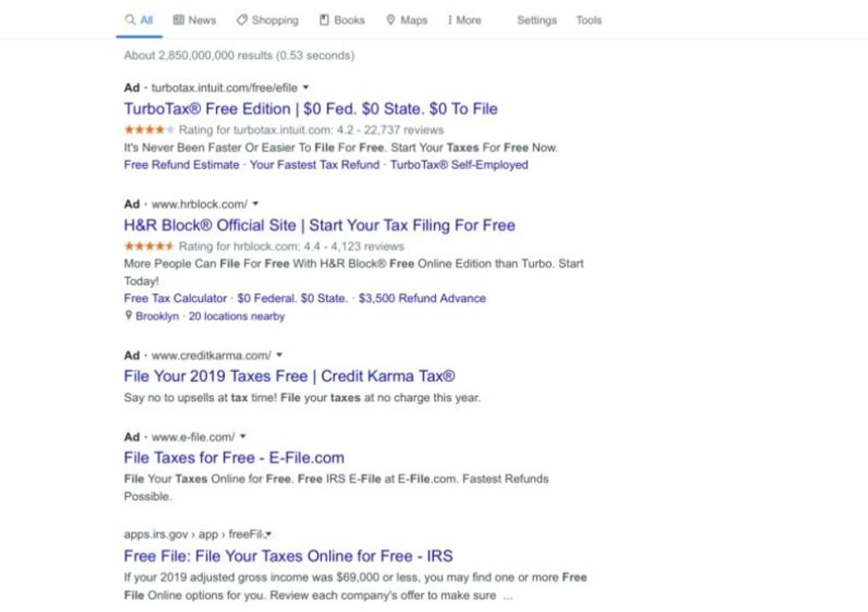868x612 pixels.
Task: Click the Brooklyn location pin icon
Action: pyautogui.click(x=128, y=316)
